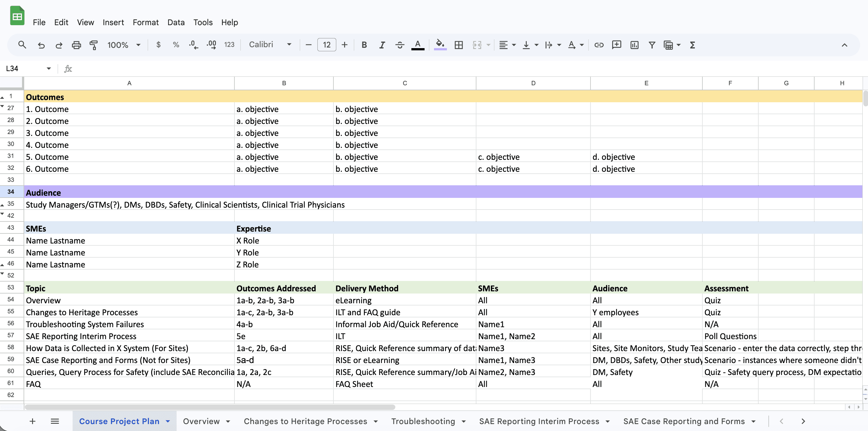
Task: Open the borders tool
Action: click(x=458, y=45)
